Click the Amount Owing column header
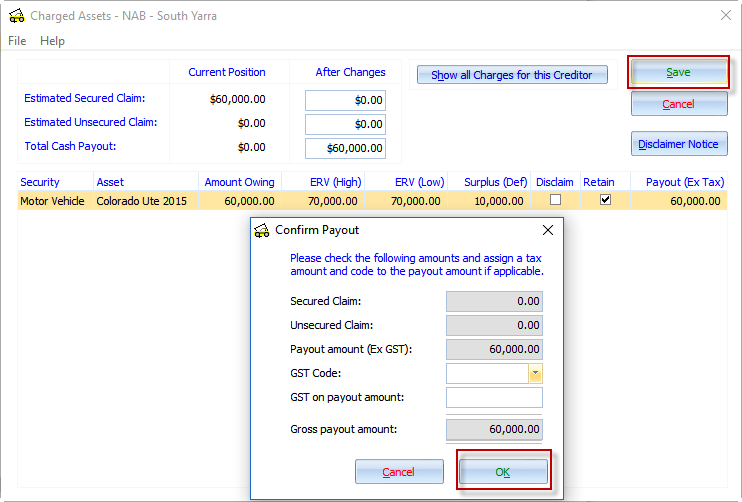742x502 pixels. point(238,182)
